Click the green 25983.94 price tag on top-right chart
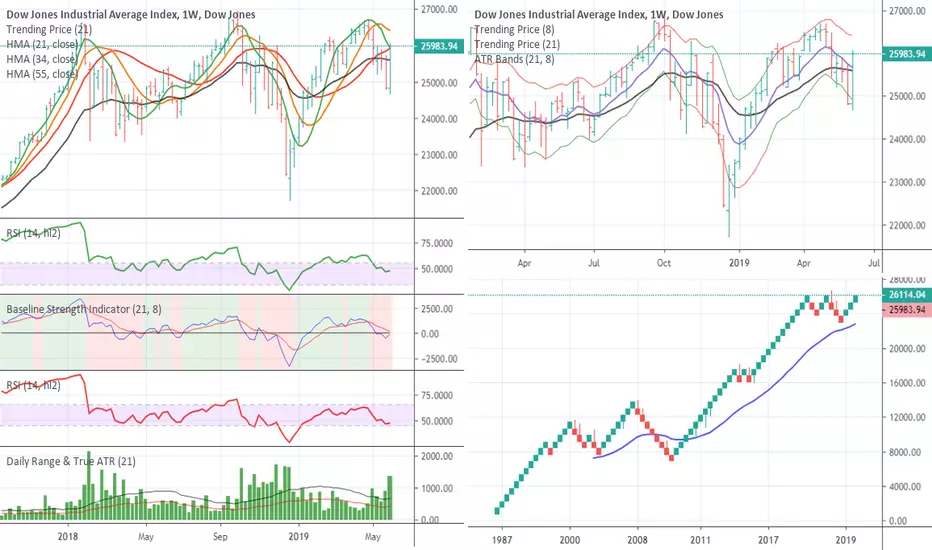Screen dimensions: 932x550 point(908,54)
